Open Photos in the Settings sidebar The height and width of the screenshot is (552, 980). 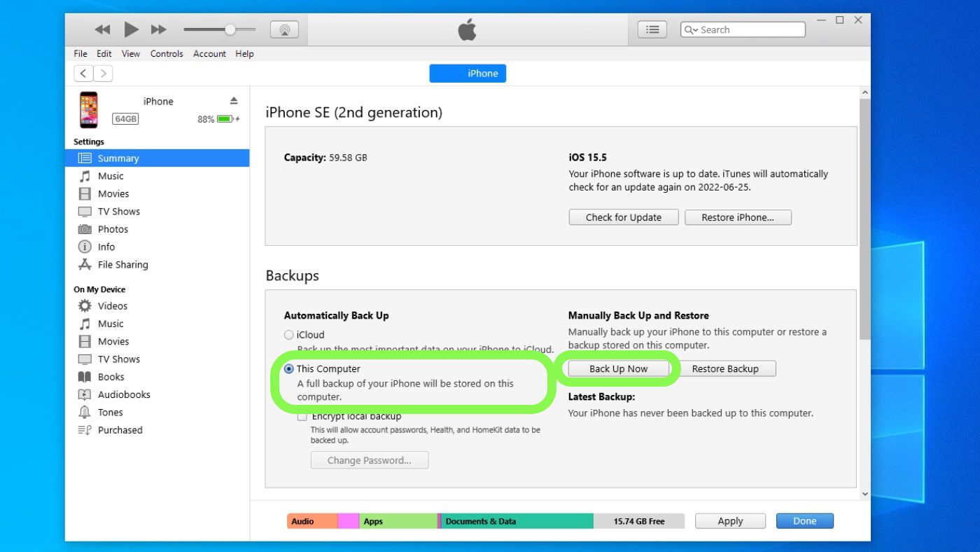pos(113,229)
